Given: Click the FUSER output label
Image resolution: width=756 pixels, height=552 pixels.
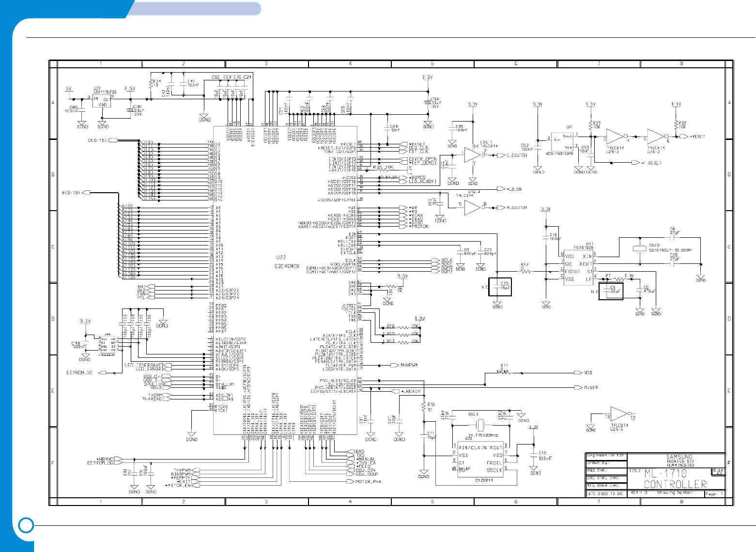Looking at the screenshot, I should point(591,387).
